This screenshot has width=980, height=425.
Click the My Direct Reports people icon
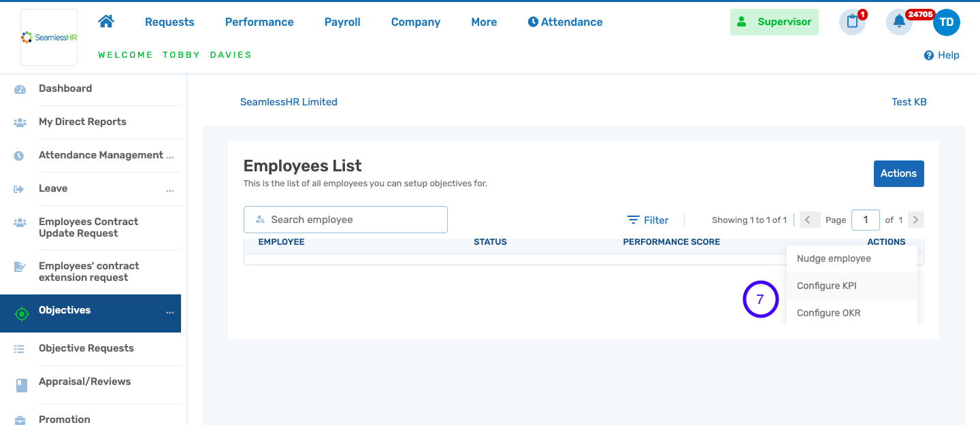[x=19, y=122]
